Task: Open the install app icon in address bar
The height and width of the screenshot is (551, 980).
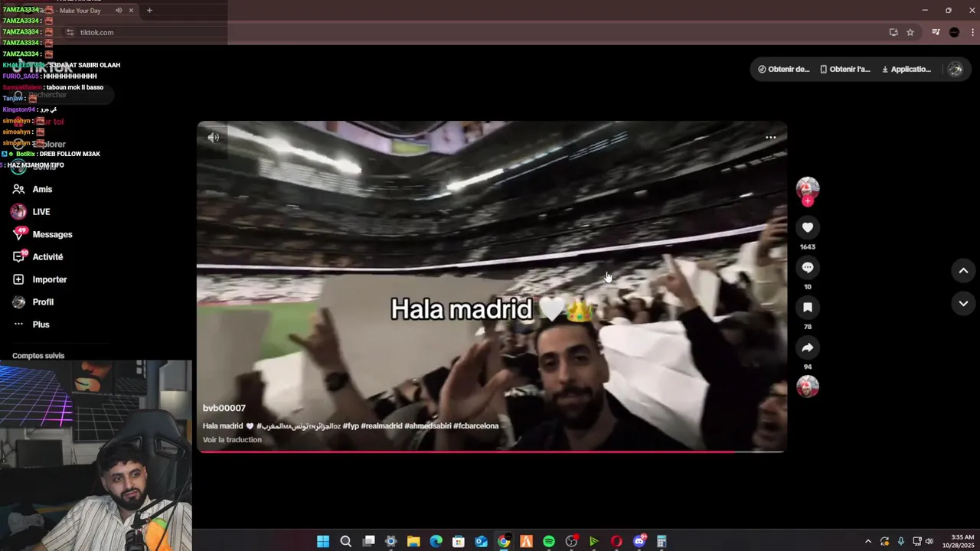Action: pyautogui.click(x=893, y=32)
